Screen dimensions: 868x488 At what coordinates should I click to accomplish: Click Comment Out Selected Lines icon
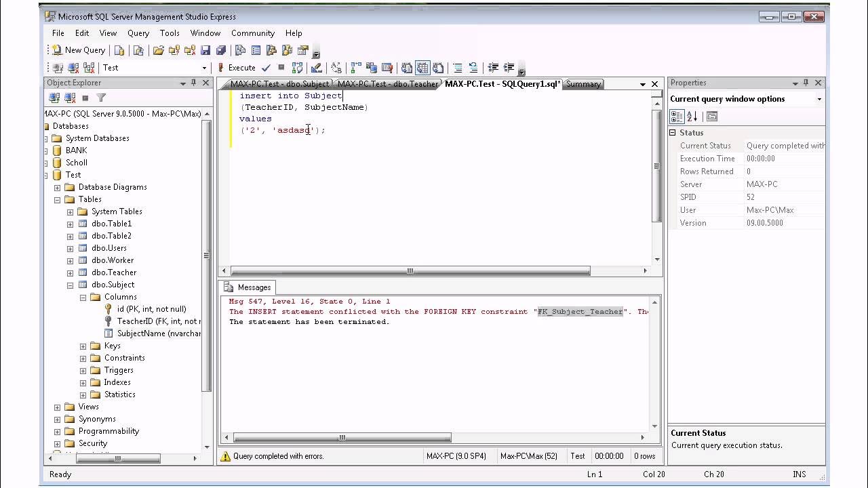tap(458, 68)
